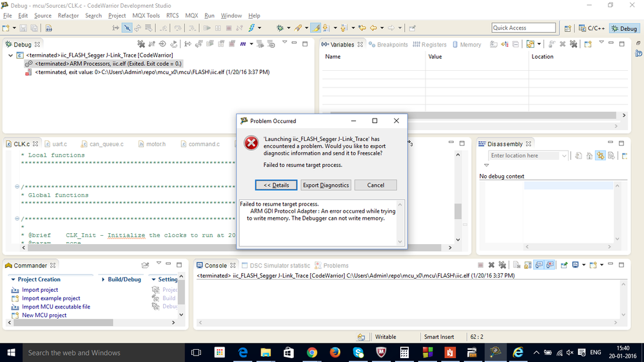Collapse the Settings section in Commander
The width and height of the screenshot is (644, 362).
click(153, 280)
